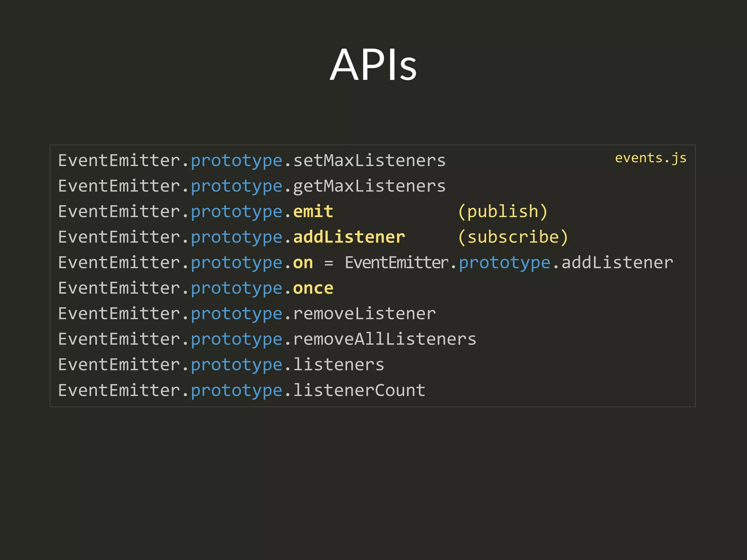Screen dimensions: 747x560
Task: Click the highlighted once method
Action: click(x=313, y=288)
